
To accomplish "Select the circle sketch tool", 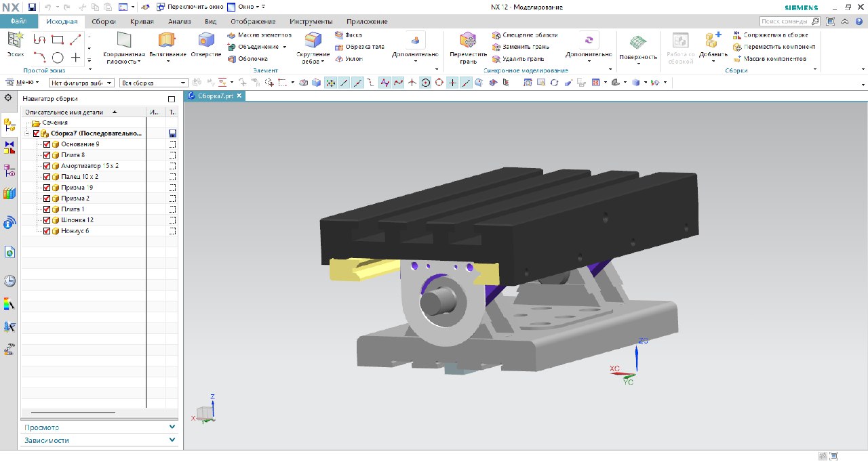I will tap(58, 58).
